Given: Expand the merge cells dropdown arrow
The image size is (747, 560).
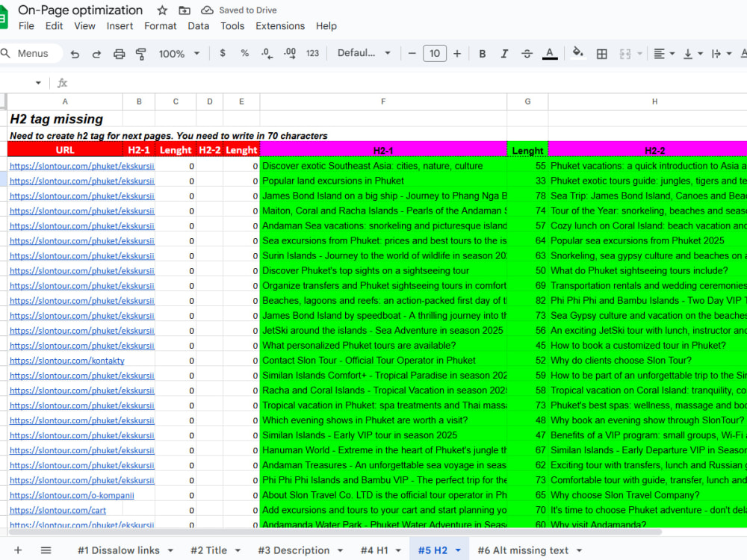Looking at the screenshot, I should (x=639, y=54).
